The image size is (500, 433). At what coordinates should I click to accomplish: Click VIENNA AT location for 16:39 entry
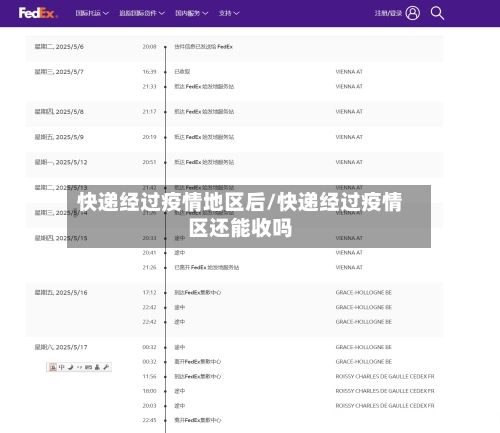(x=349, y=72)
